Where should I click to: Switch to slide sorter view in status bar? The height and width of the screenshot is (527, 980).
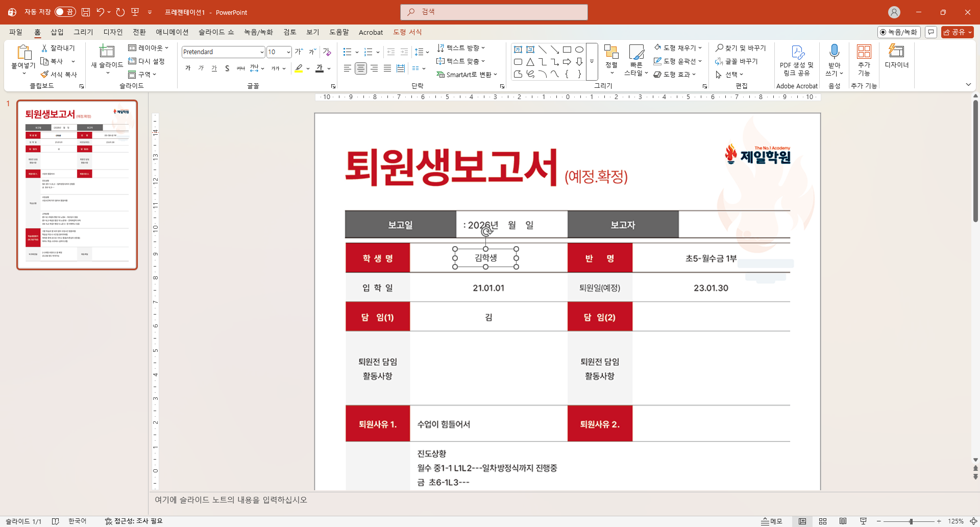click(823, 521)
